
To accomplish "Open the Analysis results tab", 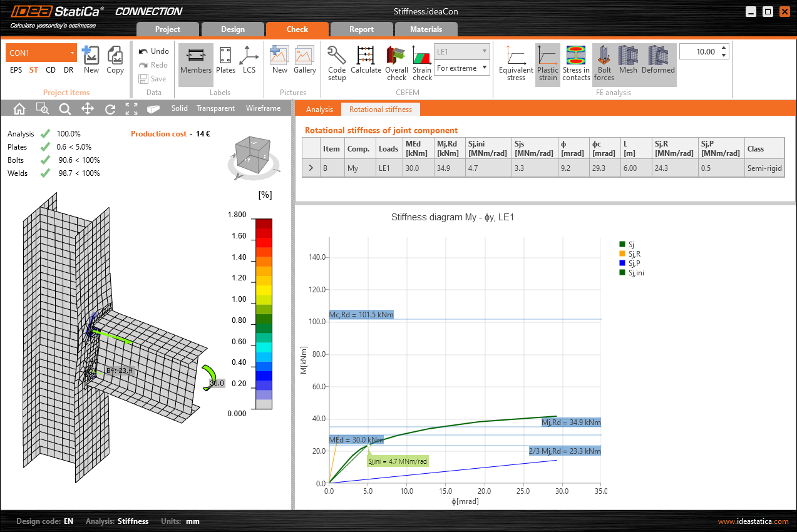I will 319,110.
